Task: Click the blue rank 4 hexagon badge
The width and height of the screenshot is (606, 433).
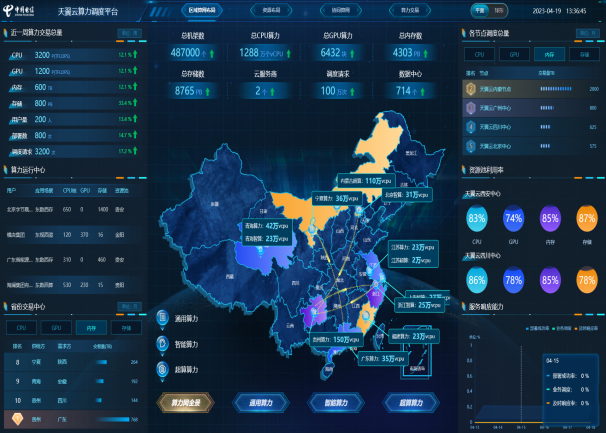Action: pos(470,127)
